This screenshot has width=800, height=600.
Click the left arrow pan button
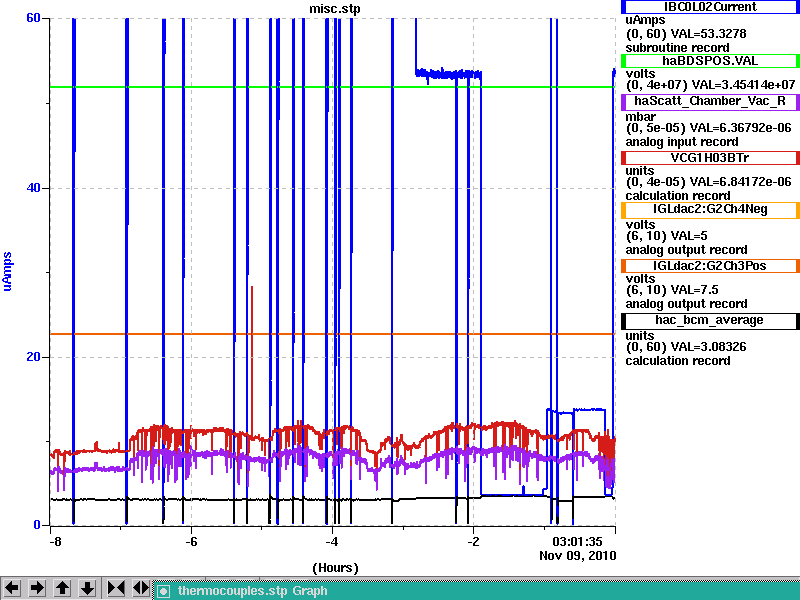(12, 588)
